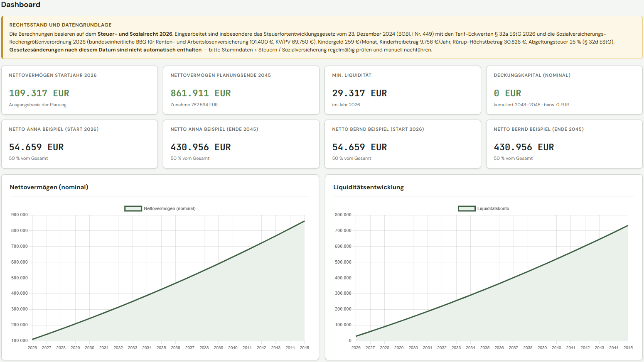Screen dimensions: 644x362
Task: Click the Dashboard page heading
Action: click(x=21, y=5)
